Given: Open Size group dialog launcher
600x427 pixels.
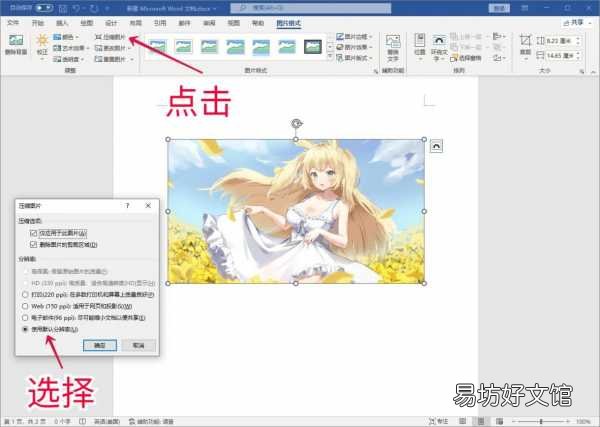Looking at the screenshot, I should tap(582, 71).
